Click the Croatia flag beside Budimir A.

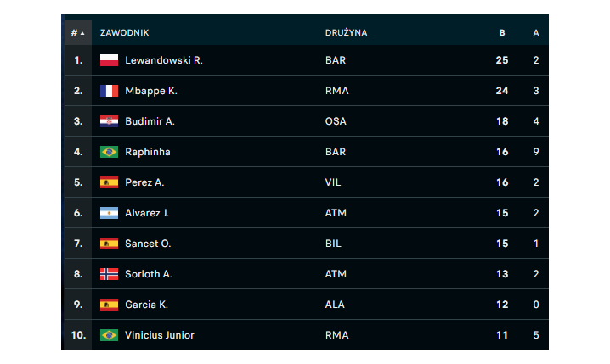[x=109, y=121]
